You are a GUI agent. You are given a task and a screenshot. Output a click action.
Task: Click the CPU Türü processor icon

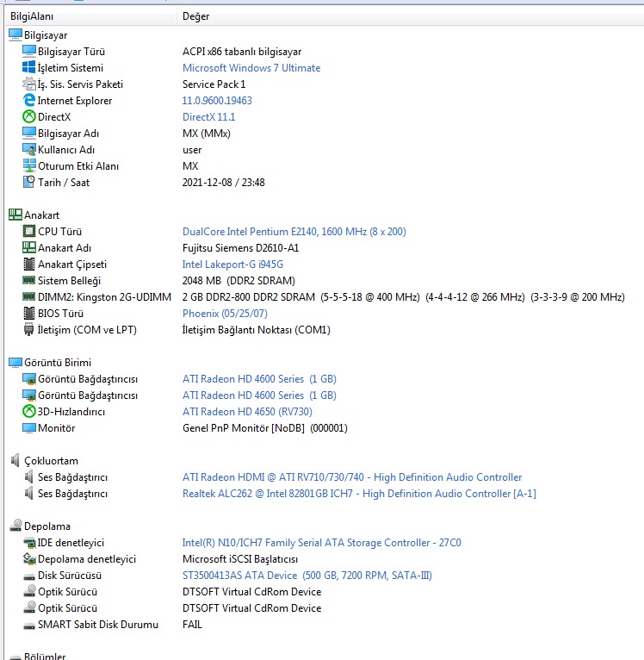[x=29, y=232]
